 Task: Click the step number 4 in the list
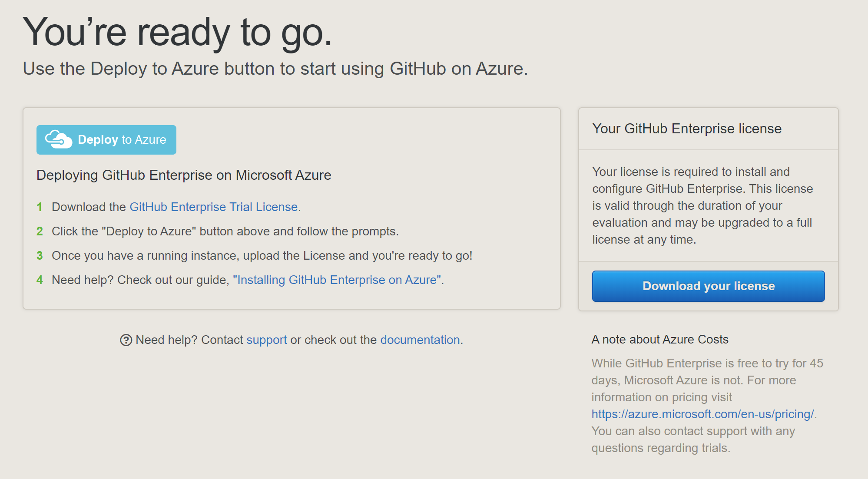(40, 280)
